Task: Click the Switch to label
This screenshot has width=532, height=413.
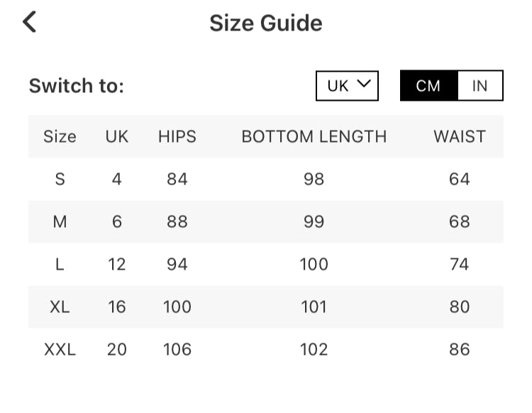Action: pos(77,86)
